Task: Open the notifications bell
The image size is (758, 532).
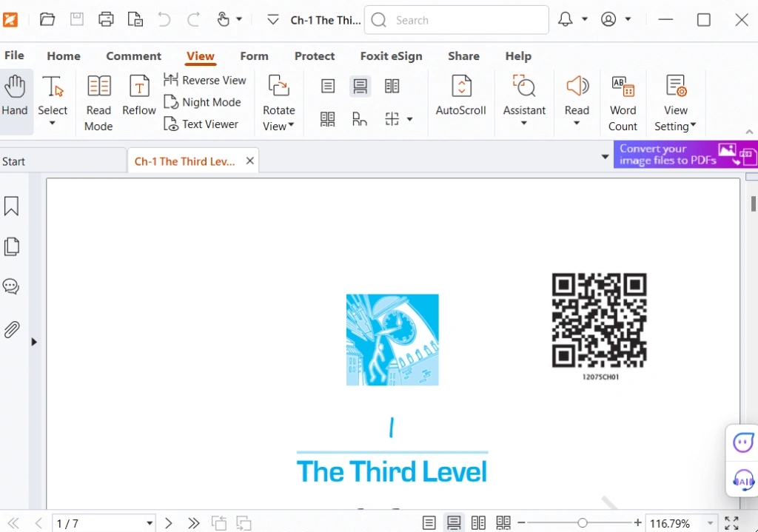Action: click(565, 19)
